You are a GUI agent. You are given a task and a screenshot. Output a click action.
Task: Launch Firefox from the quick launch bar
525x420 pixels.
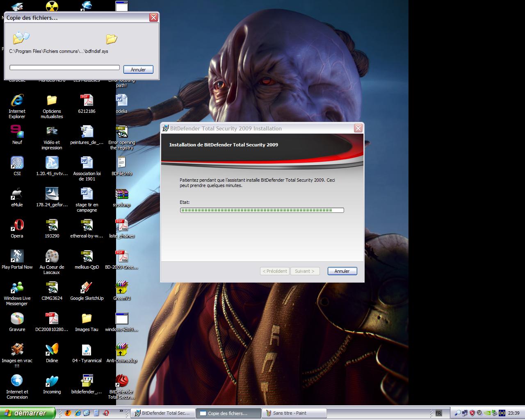(68, 413)
